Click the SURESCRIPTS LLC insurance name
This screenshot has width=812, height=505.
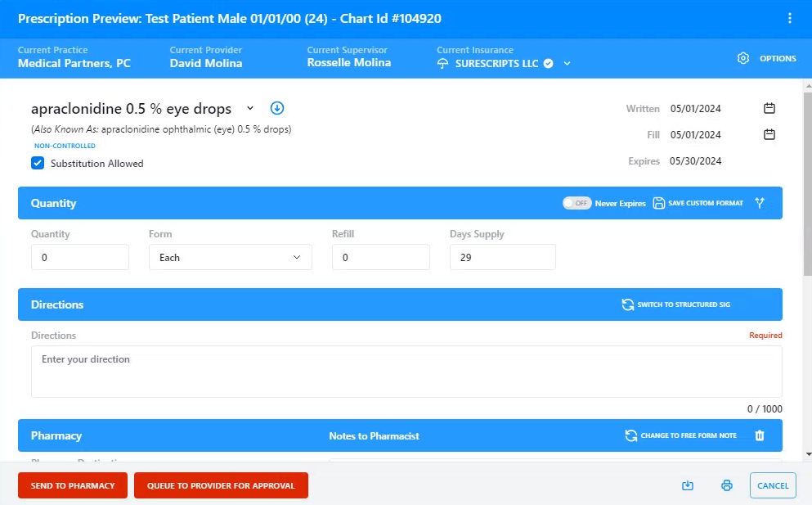pos(496,63)
